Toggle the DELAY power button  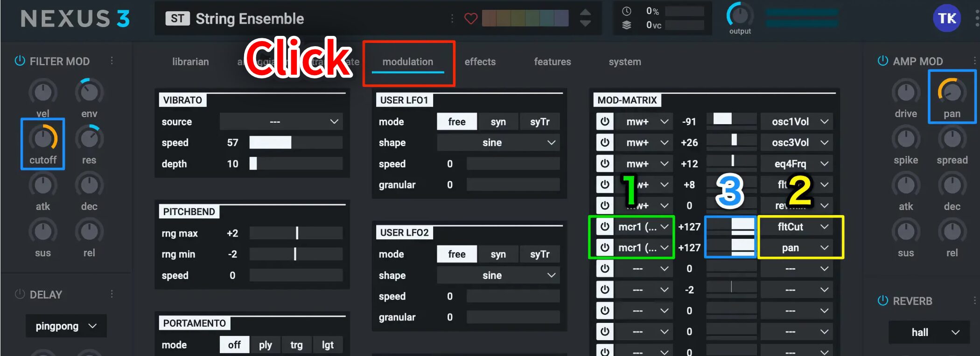pyautogui.click(x=20, y=294)
